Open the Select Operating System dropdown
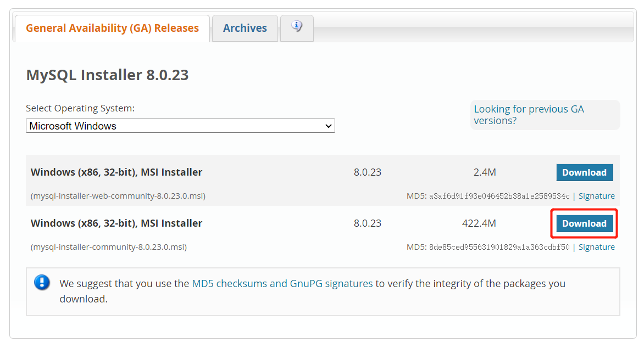The height and width of the screenshot is (348, 644). pos(180,126)
